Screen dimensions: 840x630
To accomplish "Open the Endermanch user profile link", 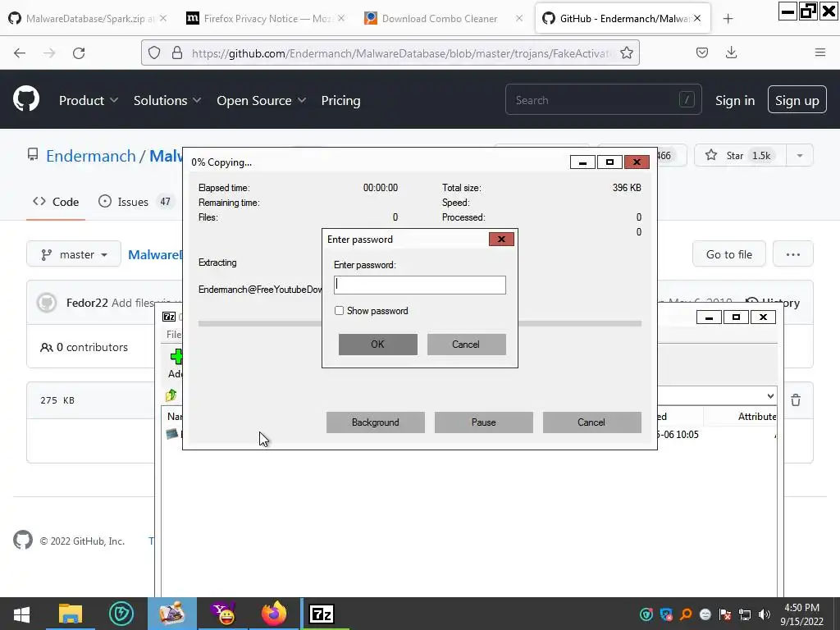I will click(x=90, y=156).
